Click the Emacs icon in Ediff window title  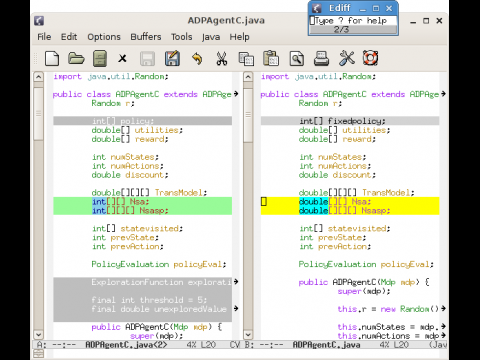(x=316, y=8)
